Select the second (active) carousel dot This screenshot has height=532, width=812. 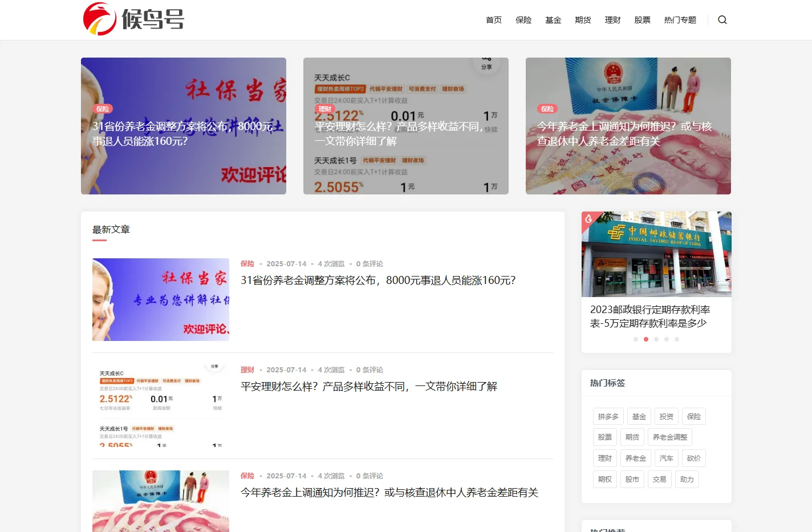click(646, 339)
